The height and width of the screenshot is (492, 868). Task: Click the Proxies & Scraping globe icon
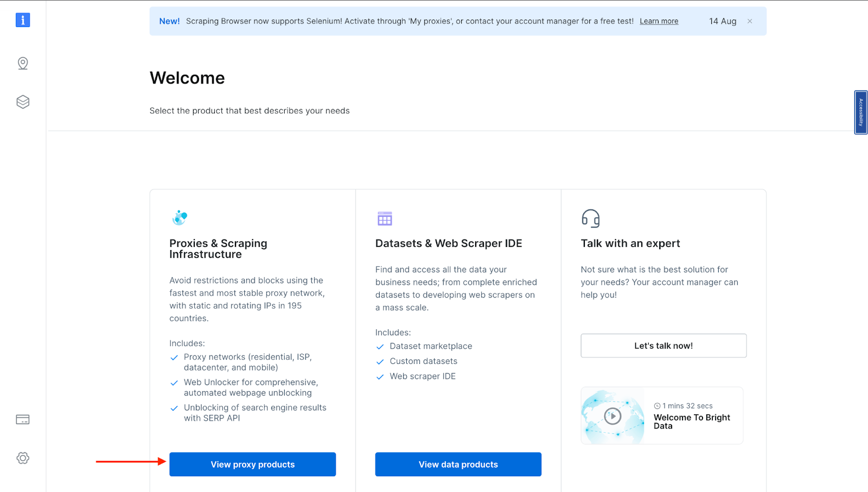pos(180,218)
